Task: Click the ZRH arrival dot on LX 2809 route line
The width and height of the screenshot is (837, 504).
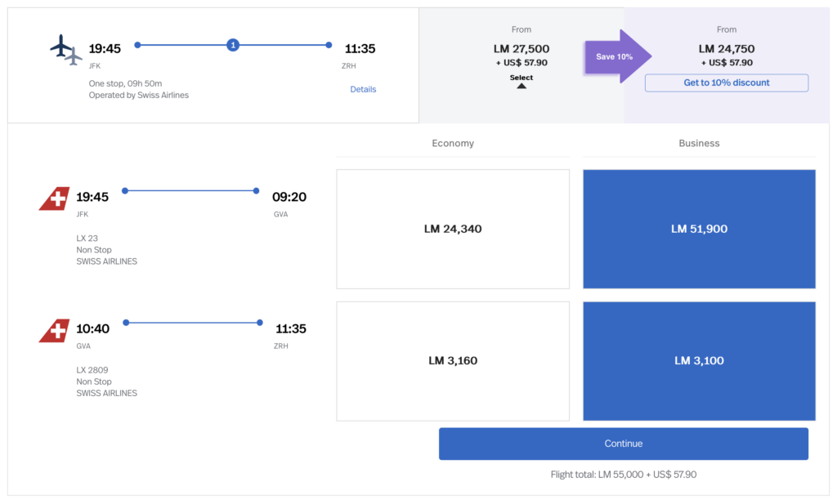Action: (x=260, y=323)
